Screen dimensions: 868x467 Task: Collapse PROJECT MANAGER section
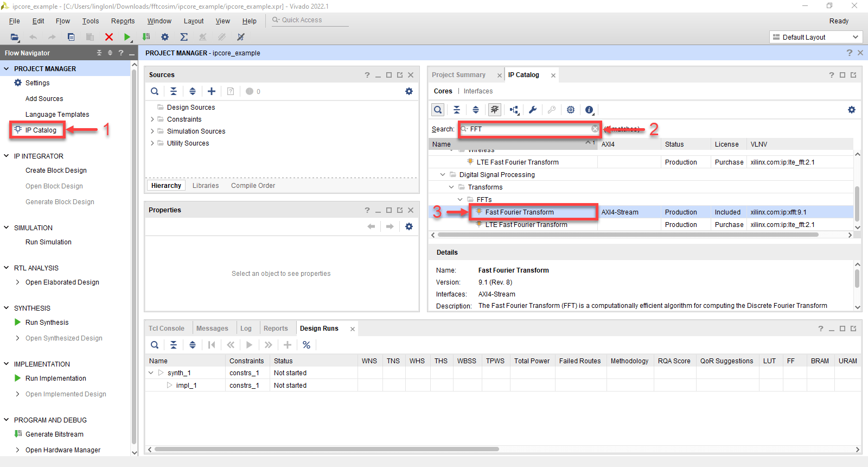tap(7, 68)
